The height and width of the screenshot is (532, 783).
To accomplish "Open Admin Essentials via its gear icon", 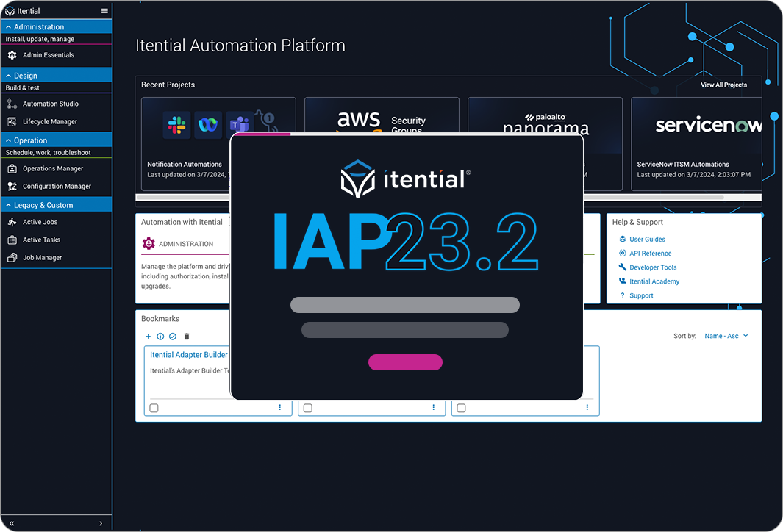I will [x=12, y=55].
